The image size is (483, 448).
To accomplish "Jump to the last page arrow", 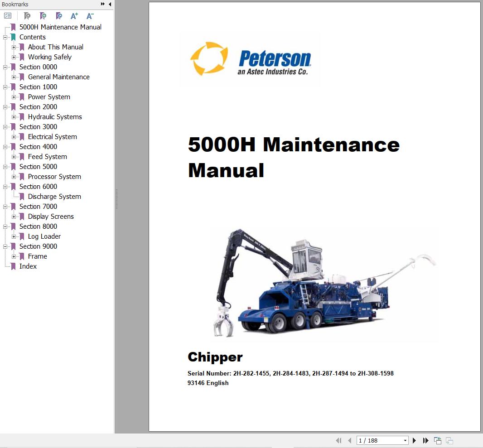I will (426, 441).
